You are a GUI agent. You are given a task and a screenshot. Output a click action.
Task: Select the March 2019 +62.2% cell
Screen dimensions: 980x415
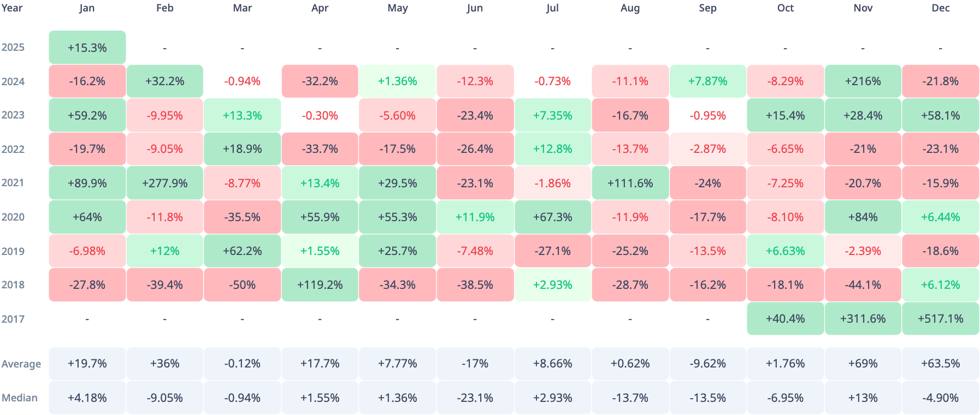(x=243, y=251)
